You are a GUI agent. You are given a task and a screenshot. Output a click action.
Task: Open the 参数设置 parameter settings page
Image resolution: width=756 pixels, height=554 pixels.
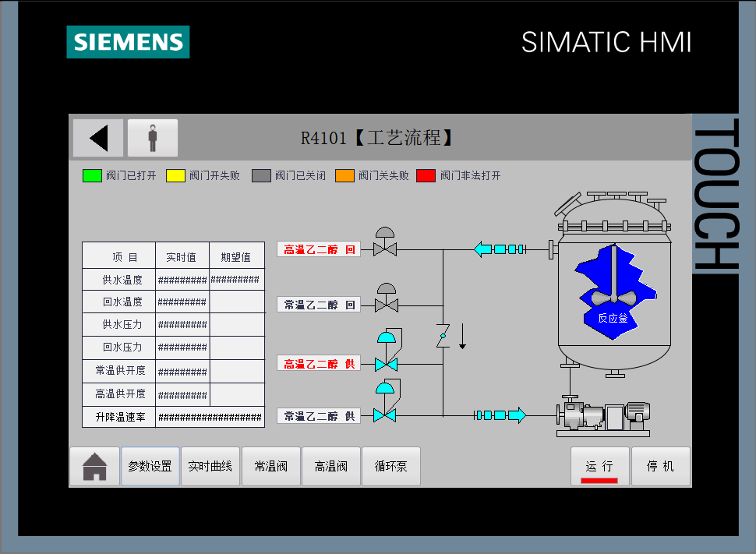(x=150, y=467)
